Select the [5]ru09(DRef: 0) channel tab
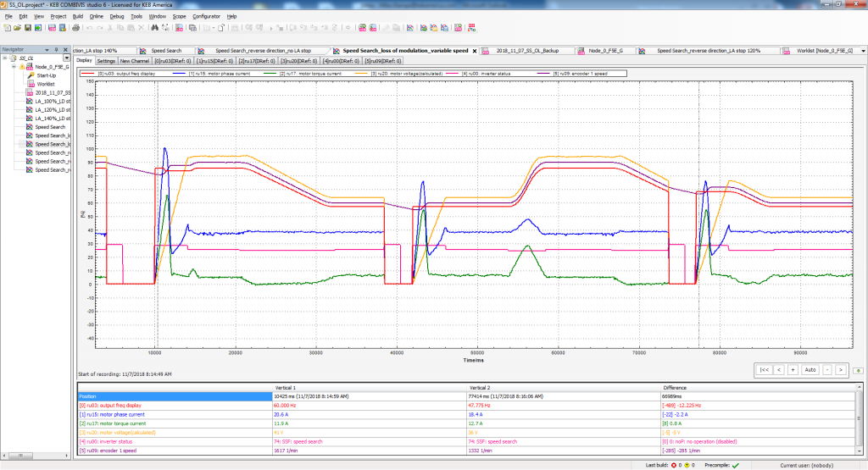Screen dimensions: 868x470 pos(383,61)
